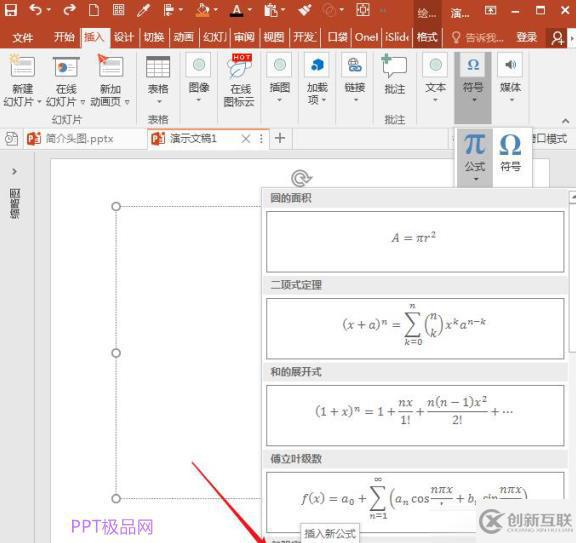Screen dimensions: 576x543
Task: Click the 新建幻灯片 icon
Action: click(x=23, y=66)
